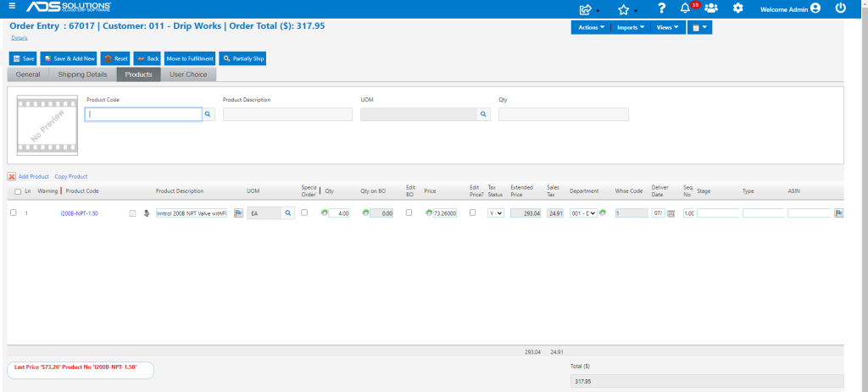Open settings gear icon
The image size is (868, 392).
[x=738, y=8]
